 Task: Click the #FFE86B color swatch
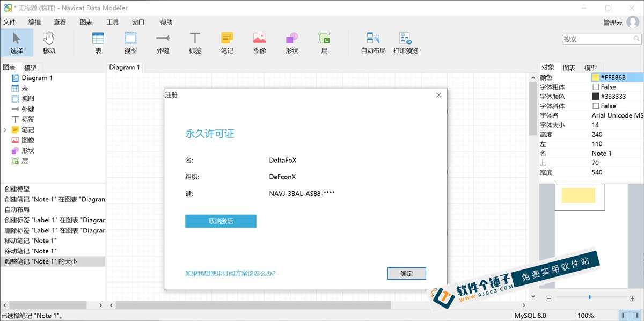coord(595,77)
